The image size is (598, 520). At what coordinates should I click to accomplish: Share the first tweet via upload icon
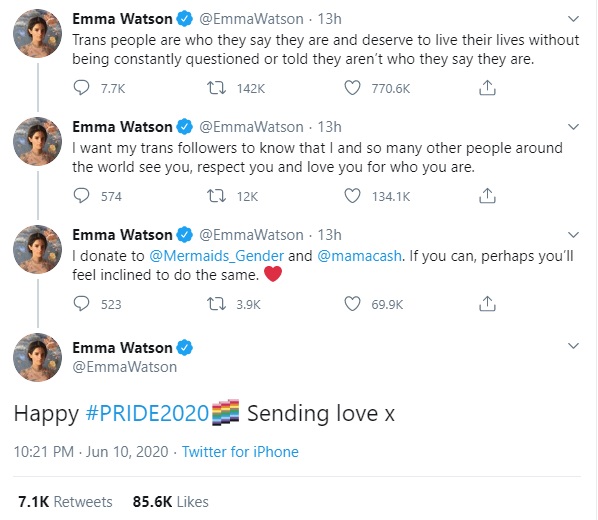[487, 88]
